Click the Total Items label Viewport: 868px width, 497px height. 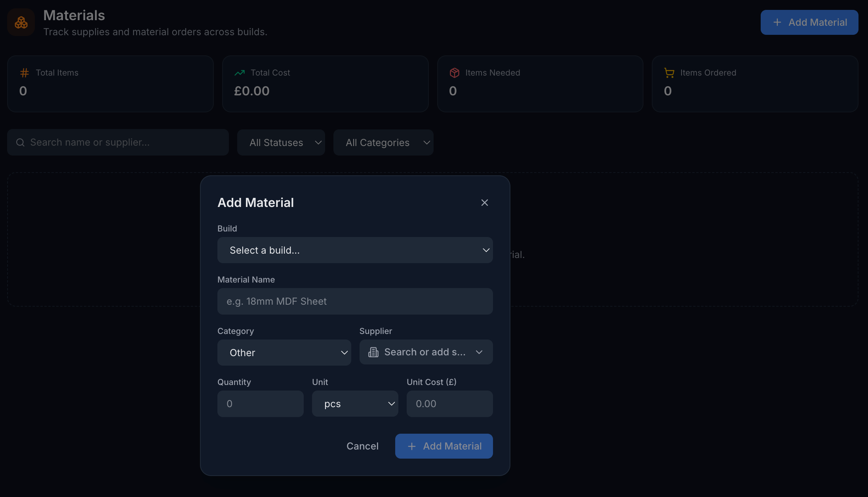point(57,73)
